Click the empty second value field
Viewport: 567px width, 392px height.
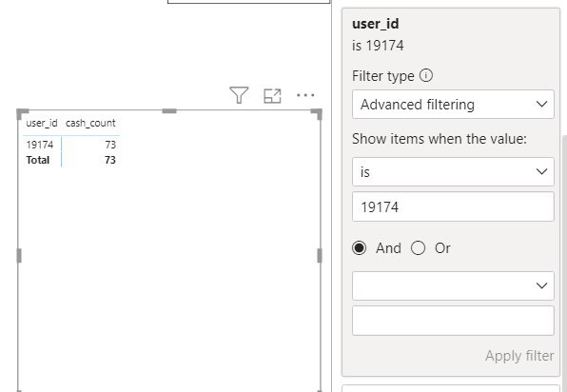coord(453,321)
